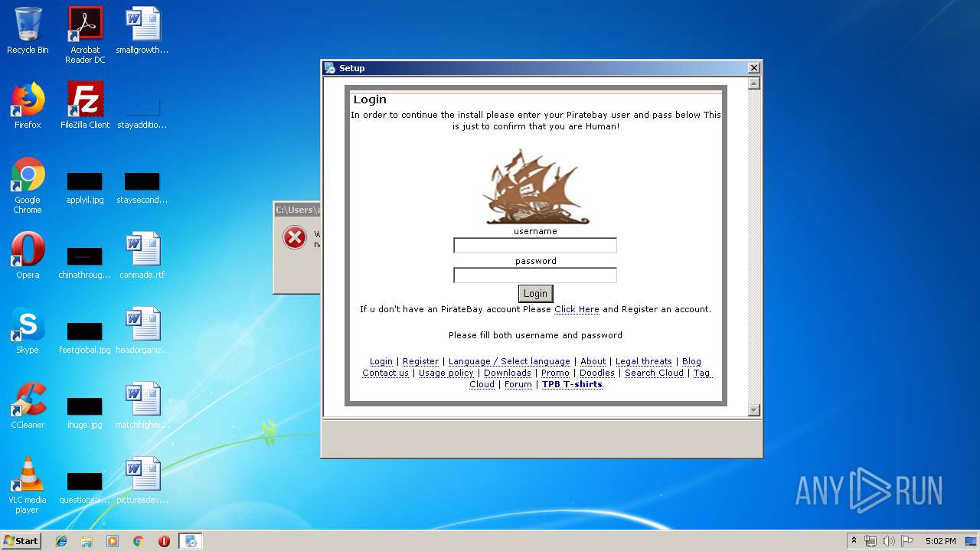Image resolution: width=980 pixels, height=551 pixels.
Task: Open the Downloads footer link
Action: pyautogui.click(x=508, y=373)
